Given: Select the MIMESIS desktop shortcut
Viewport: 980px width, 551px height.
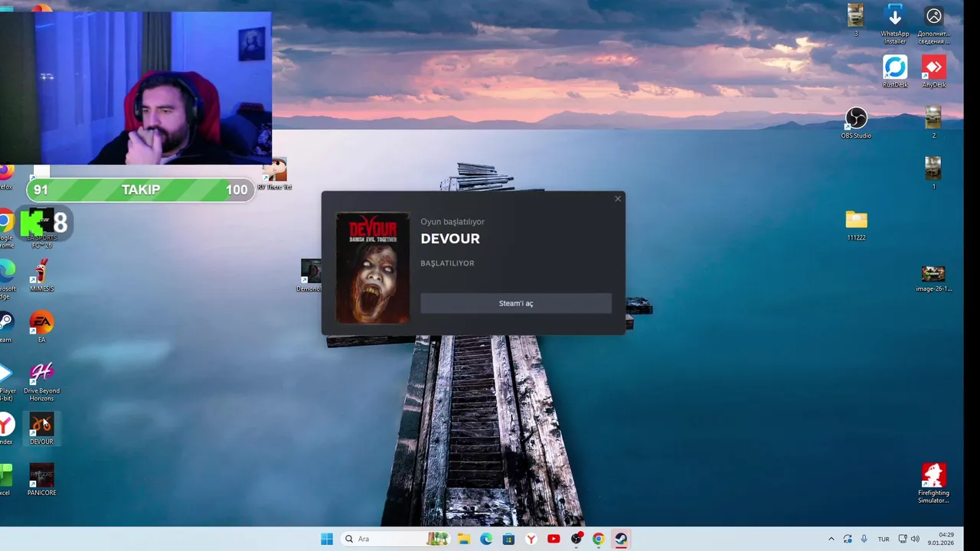Looking at the screenshot, I should pyautogui.click(x=41, y=275).
